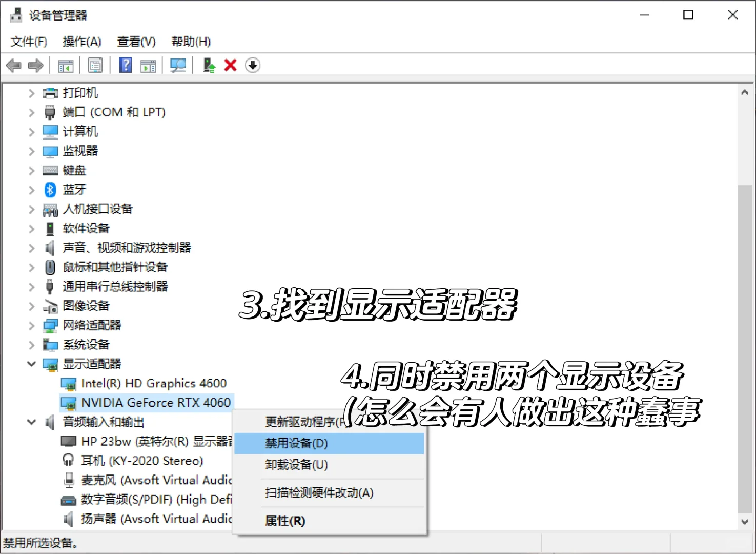Select the 键盘 category label
756x554 pixels.
tap(74, 170)
